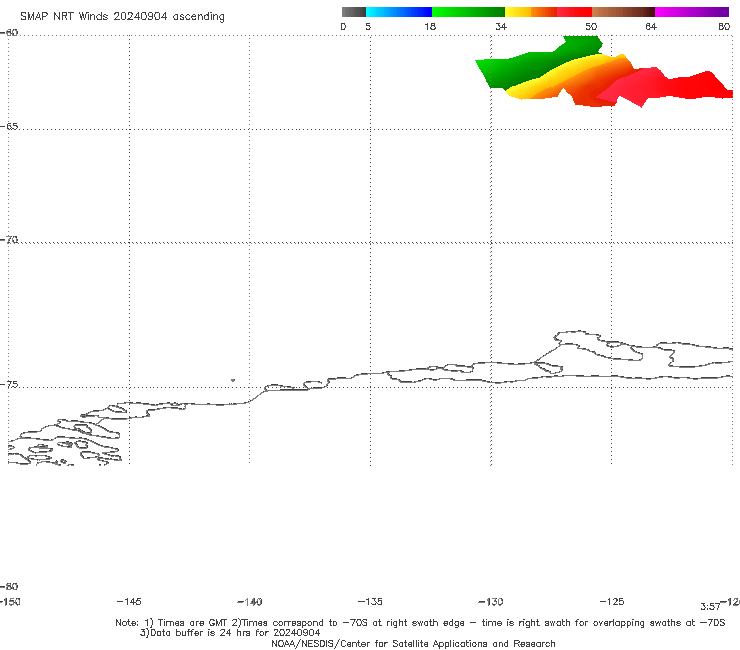Click the latitude label '-70'
The height and width of the screenshot is (650, 740).
9,240
